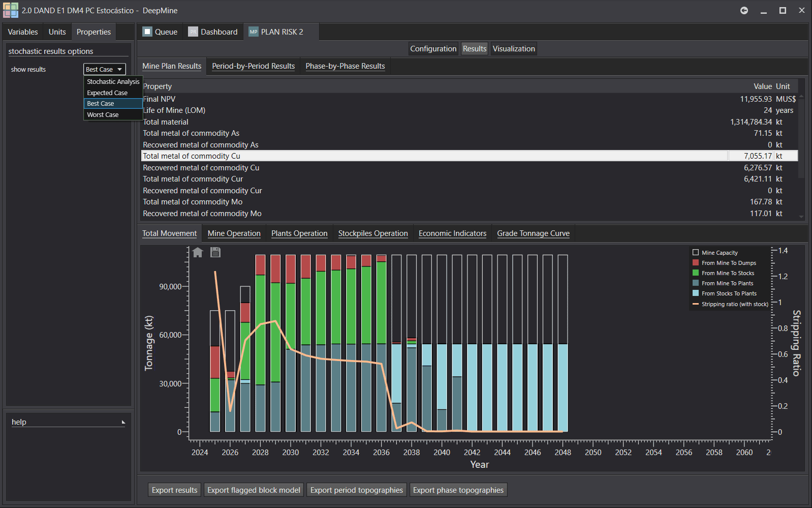Show the Stockpiles Operation chart tab
Viewport: 812px width, 508px height.
(373, 233)
